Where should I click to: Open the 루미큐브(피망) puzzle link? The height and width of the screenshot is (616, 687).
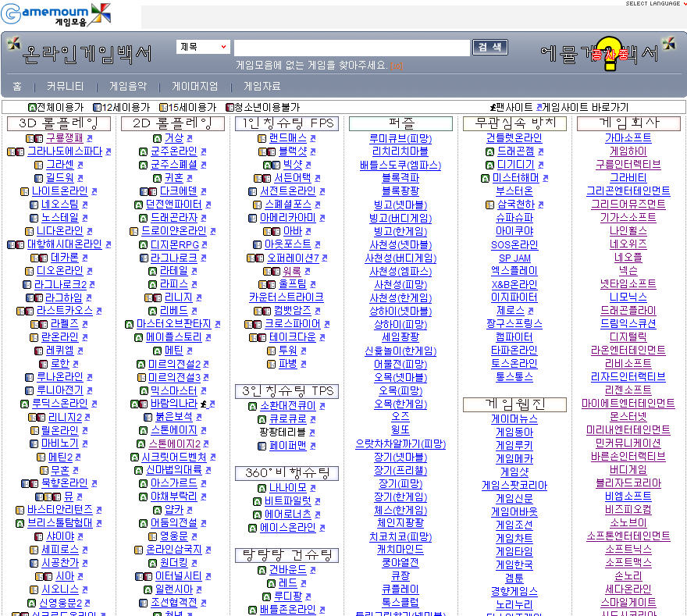click(x=400, y=138)
